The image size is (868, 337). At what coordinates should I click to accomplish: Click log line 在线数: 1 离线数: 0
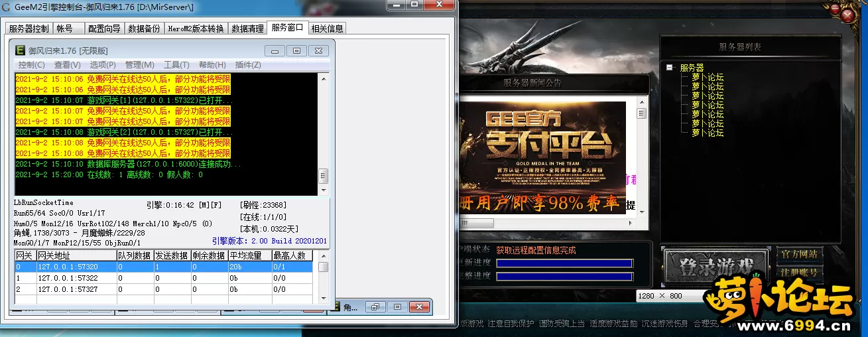(x=109, y=174)
